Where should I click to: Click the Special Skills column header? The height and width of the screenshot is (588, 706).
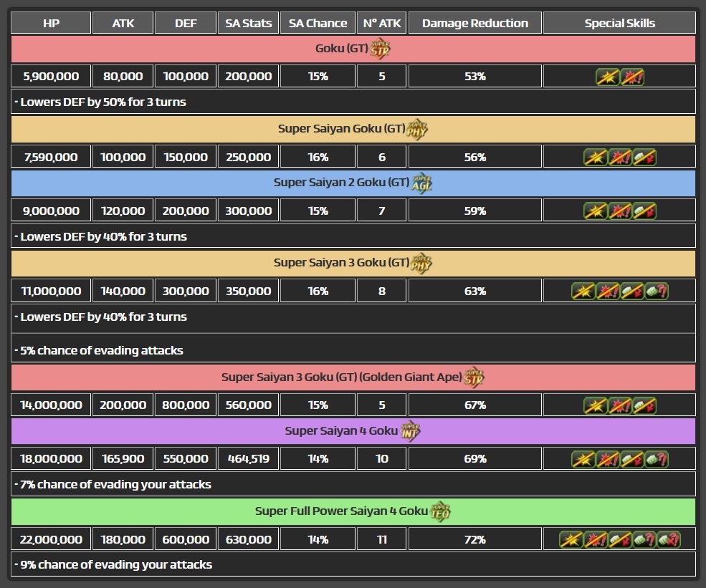coord(619,23)
